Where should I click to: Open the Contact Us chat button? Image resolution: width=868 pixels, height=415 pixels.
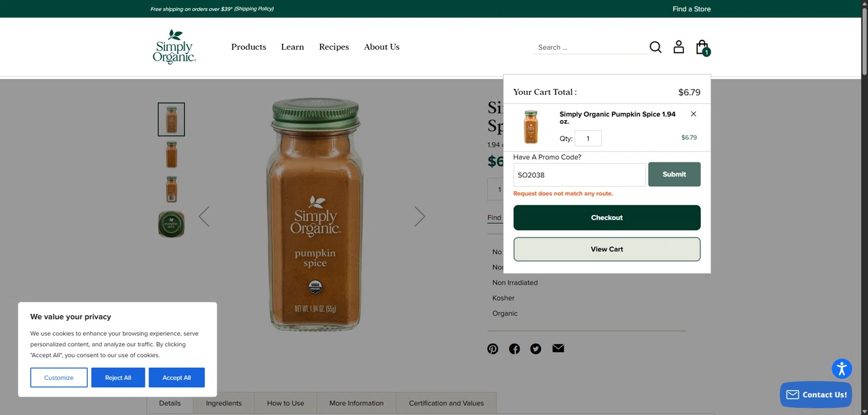[x=816, y=394]
